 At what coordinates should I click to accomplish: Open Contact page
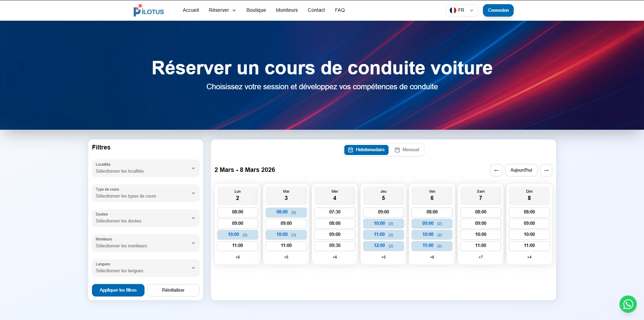(316, 10)
